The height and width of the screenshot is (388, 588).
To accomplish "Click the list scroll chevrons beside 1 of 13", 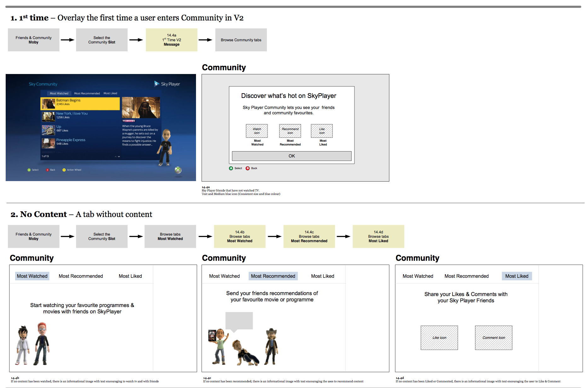I will tap(117, 157).
